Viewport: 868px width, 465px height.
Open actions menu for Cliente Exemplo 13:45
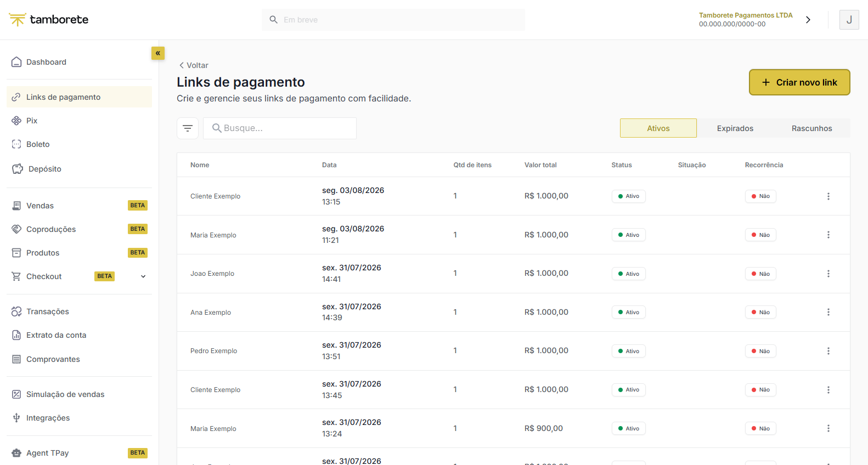pos(828,390)
